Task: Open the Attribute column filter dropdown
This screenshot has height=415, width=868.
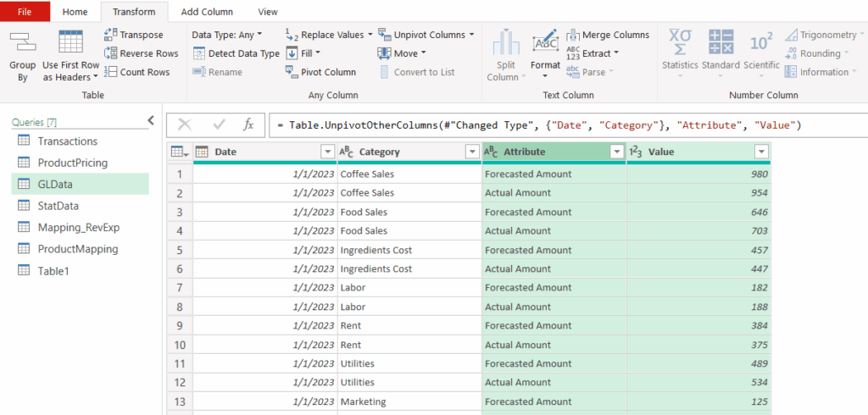Action: (x=617, y=152)
